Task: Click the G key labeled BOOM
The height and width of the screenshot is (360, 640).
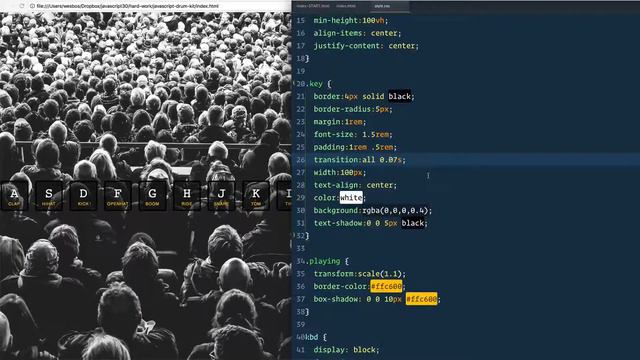Action: click(152, 196)
